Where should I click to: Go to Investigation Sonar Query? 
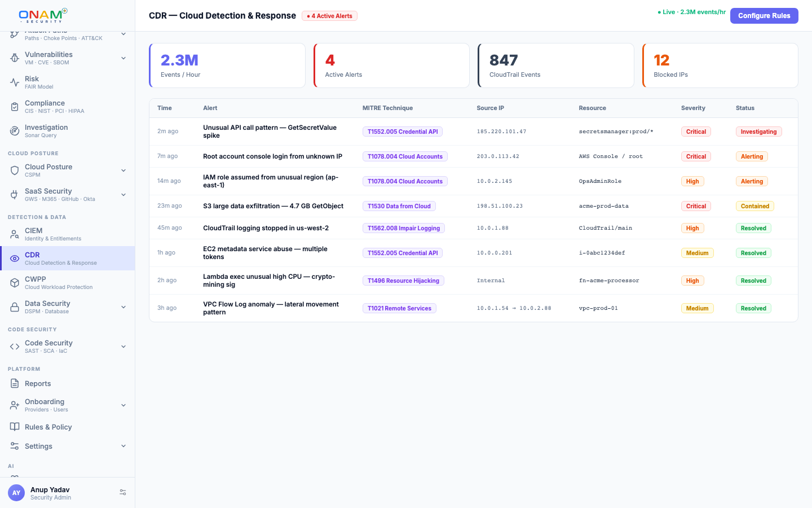[68, 131]
